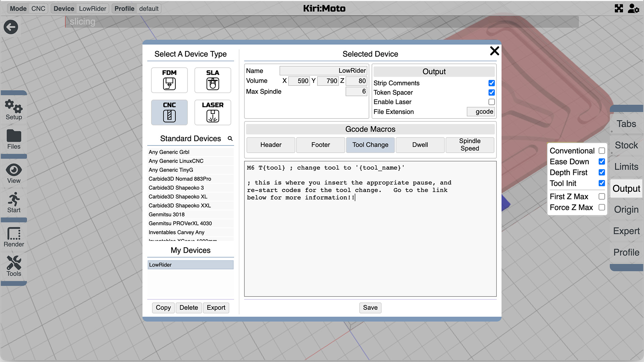Viewport: 644px width, 362px height.
Task: Open the Mode CNC menu
Action: pyautogui.click(x=28, y=8)
